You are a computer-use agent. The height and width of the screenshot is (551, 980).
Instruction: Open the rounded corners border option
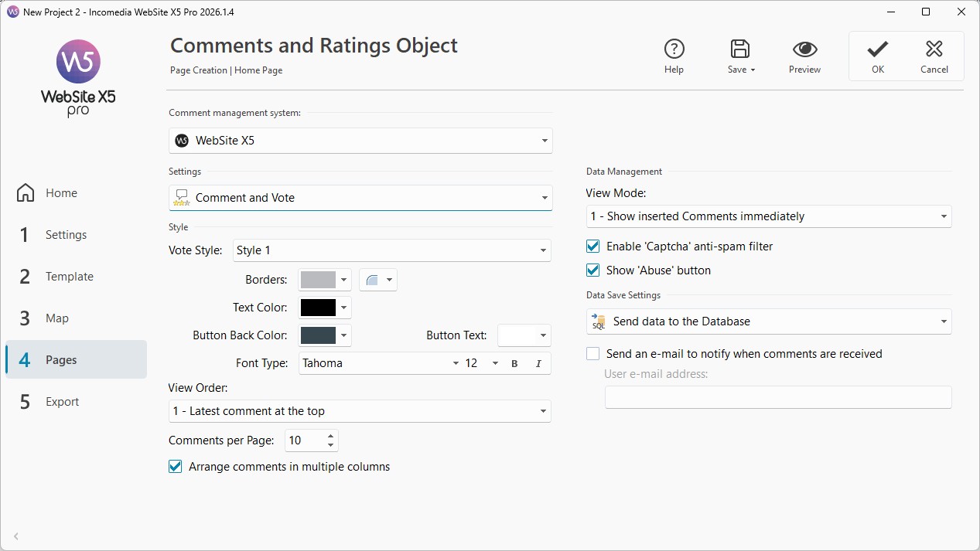pos(377,280)
